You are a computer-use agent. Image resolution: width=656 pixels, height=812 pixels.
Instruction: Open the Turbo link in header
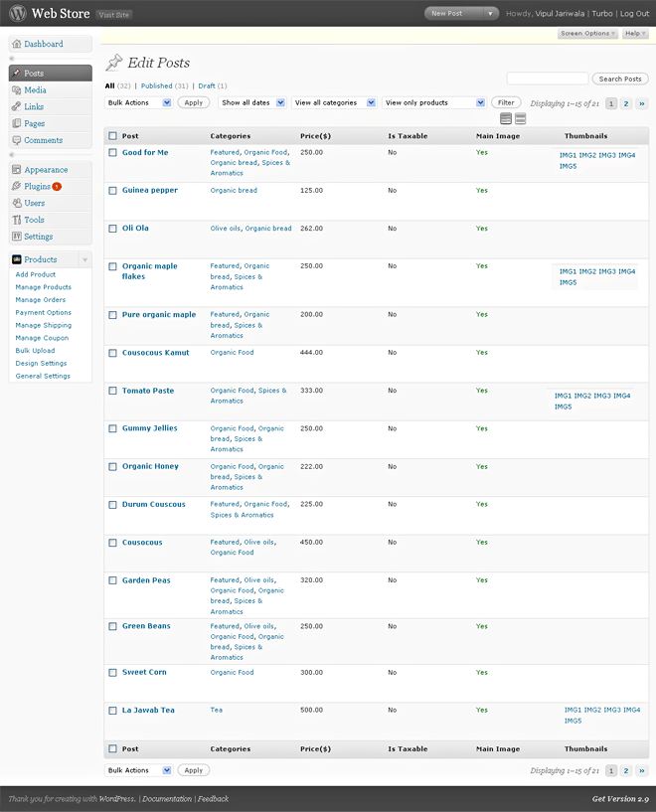pos(602,14)
